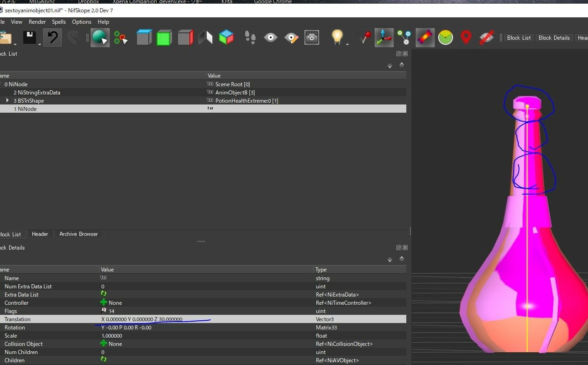The height and width of the screenshot is (365, 588).
Task: Click the red map marker icon
Action: tap(466, 37)
